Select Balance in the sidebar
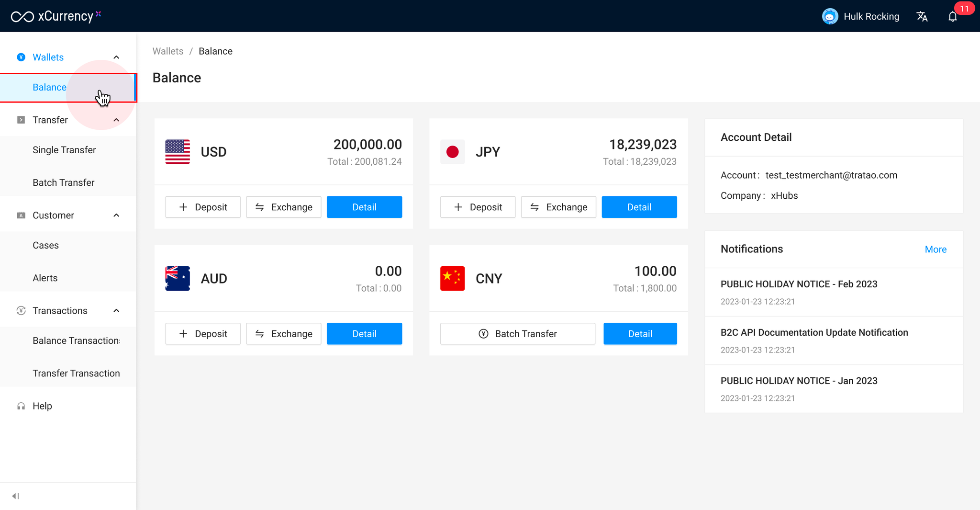 [68, 88]
